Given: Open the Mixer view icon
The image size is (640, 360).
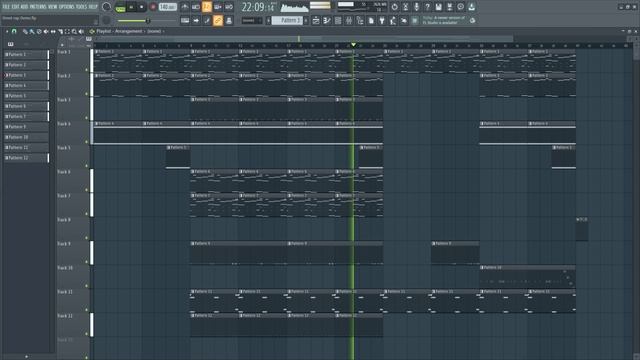Looking at the screenshot, I should pyautogui.click(x=349, y=20).
